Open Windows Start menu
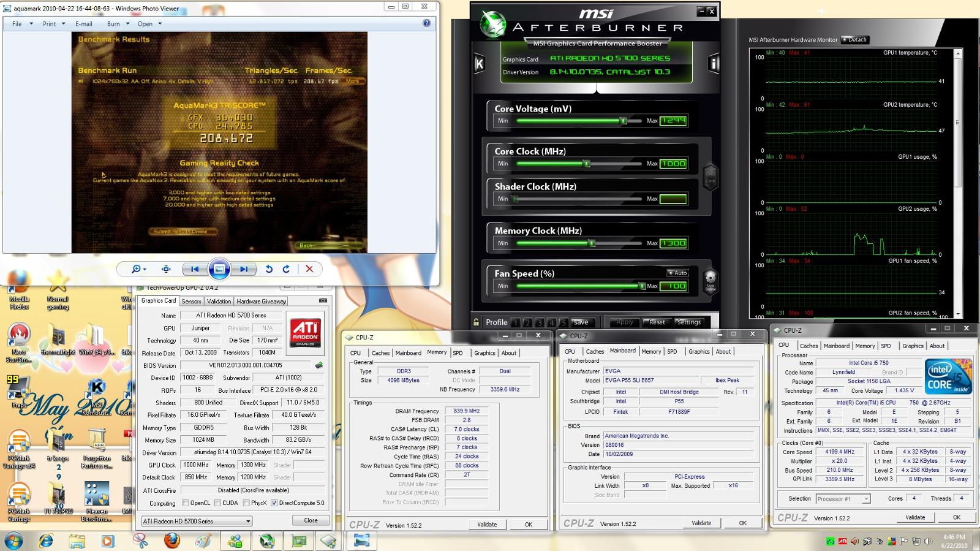980x551 pixels. 13,541
